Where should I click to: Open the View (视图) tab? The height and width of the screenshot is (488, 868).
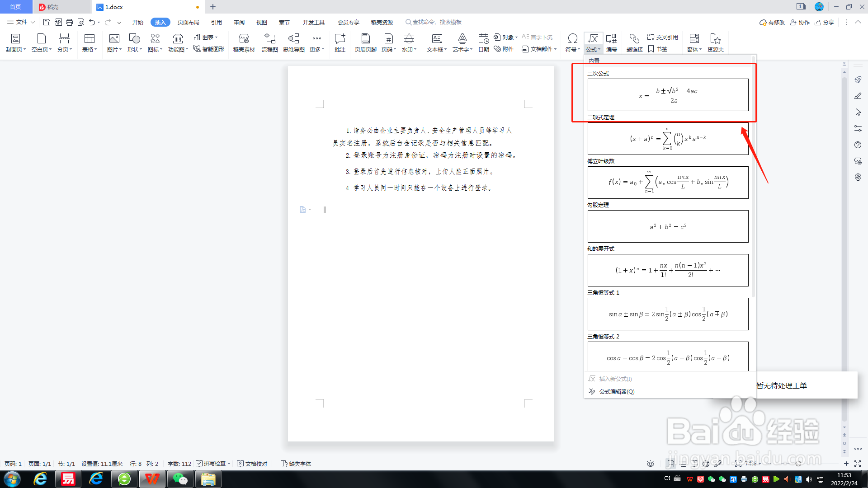pyautogui.click(x=262, y=22)
